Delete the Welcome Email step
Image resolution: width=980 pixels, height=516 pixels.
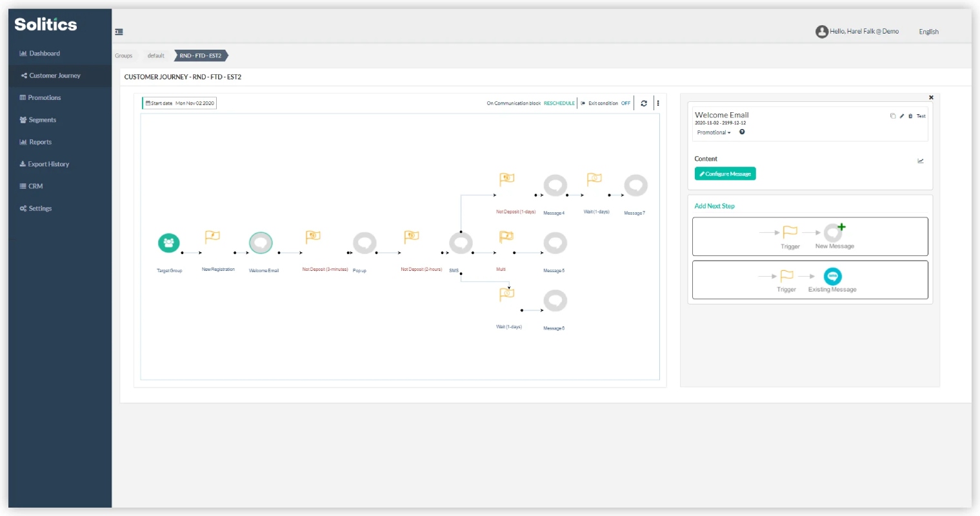pyautogui.click(x=910, y=116)
